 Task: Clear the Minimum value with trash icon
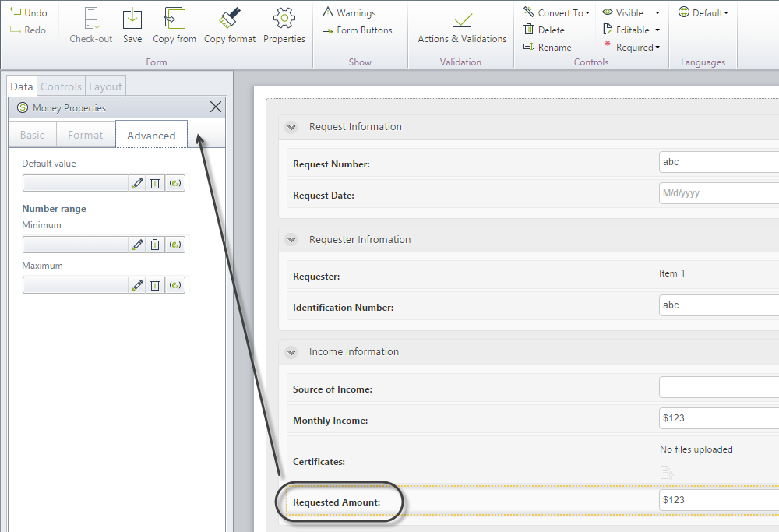[155, 245]
